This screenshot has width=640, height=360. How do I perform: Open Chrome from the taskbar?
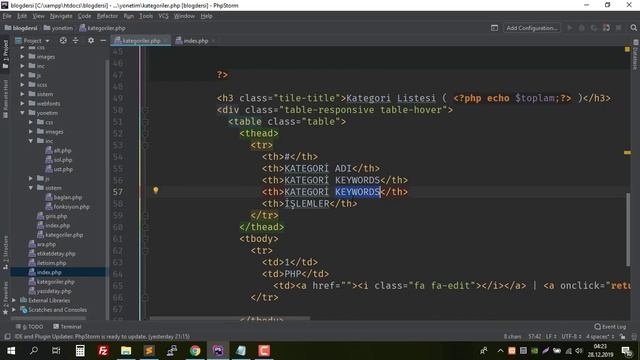pos(195,351)
